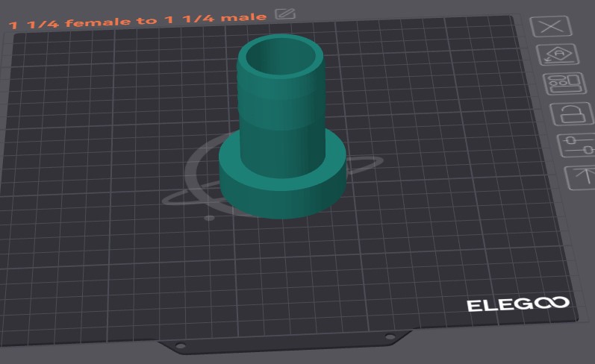Click inside the model's hollow top opening

tap(281, 57)
